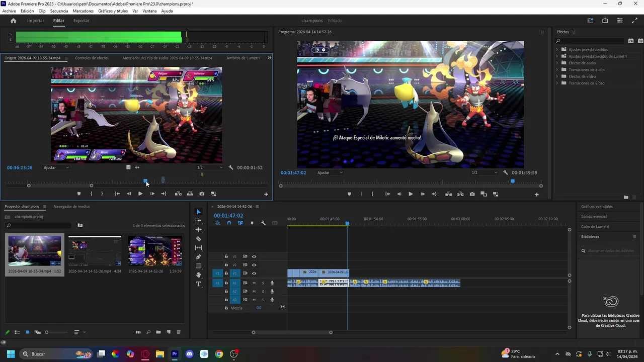Click the delete trash icon in Project panel
The image size is (644, 362).
pos(178,332)
